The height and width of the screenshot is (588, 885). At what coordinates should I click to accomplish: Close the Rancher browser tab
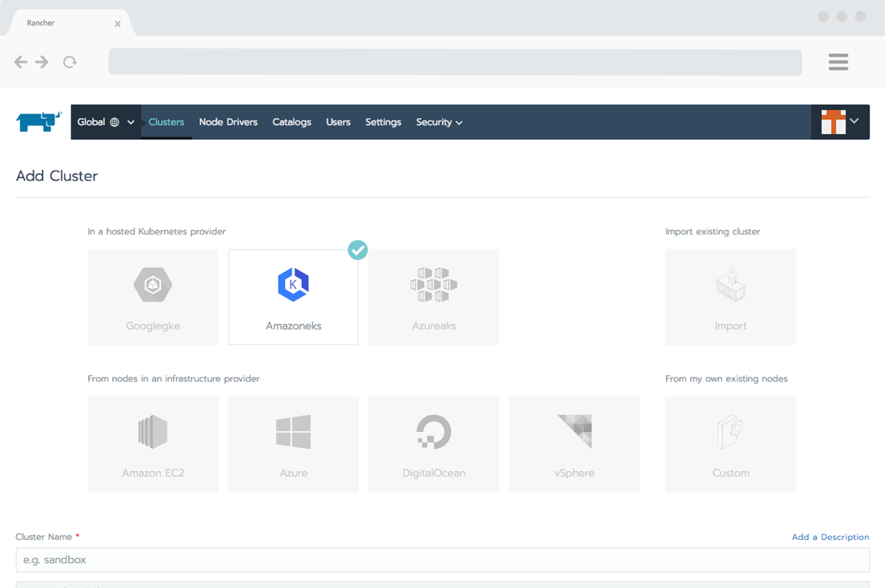[x=117, y=24]
